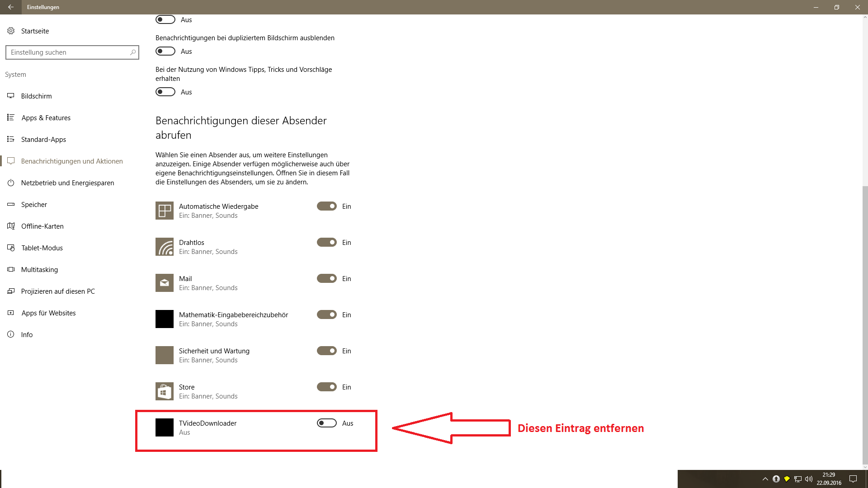The image size is (868, 488).
Task: Open Startseite via the gear icon
Action: [x=11, y=31]
